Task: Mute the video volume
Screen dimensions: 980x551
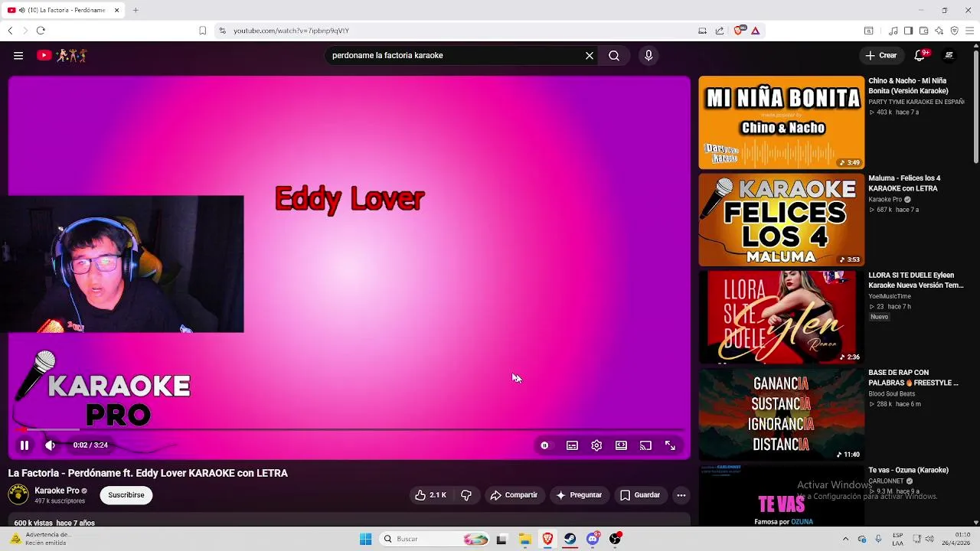Action: coord(50,445)
